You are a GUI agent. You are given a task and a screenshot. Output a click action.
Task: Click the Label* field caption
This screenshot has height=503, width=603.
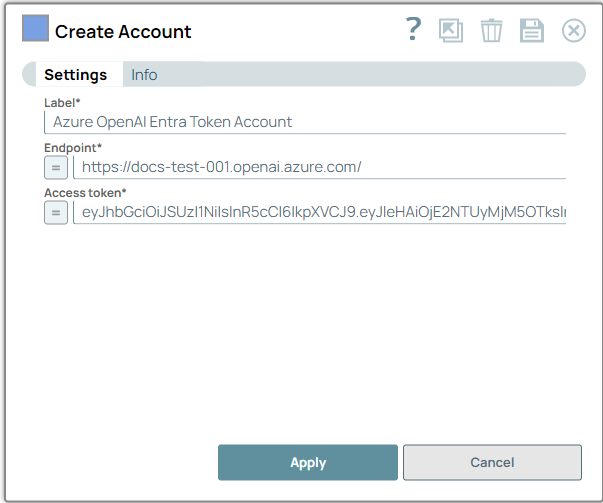click(62, 103)
